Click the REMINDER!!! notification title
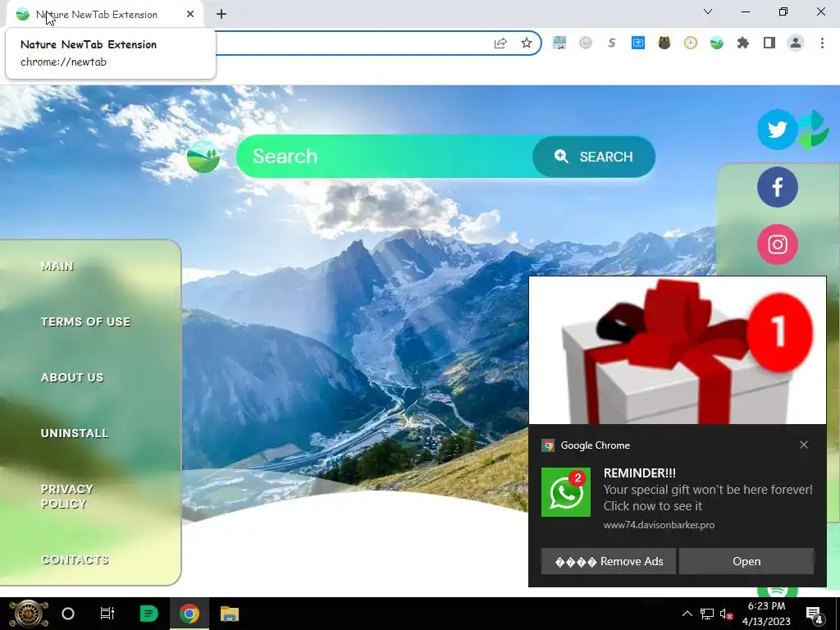Viewport: 840px width, 630px height. 640,473
